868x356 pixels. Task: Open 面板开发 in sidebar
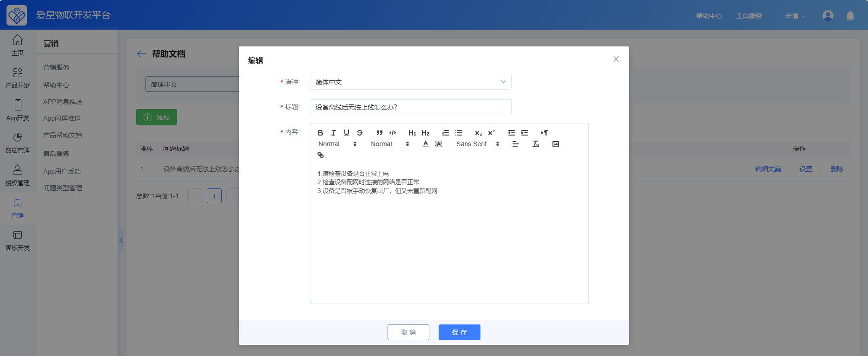pos(18,240)
